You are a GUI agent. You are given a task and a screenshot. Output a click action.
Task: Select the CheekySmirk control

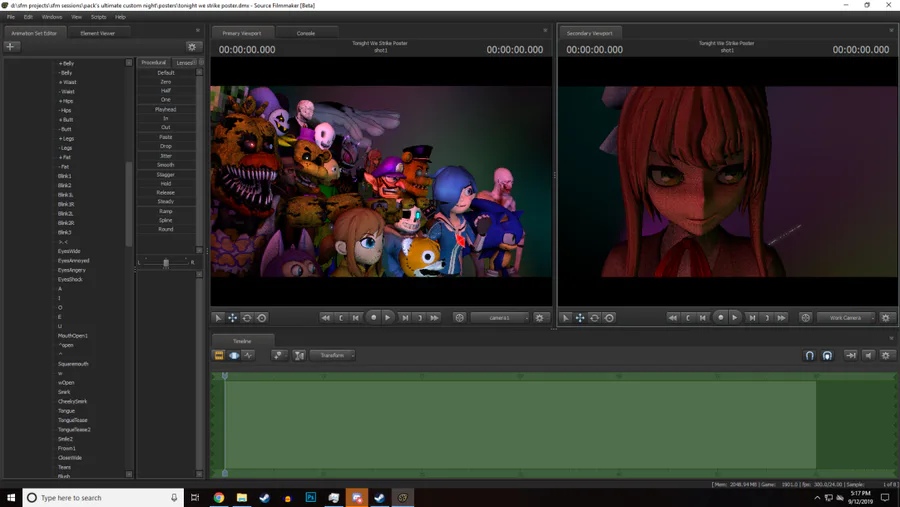72,401
